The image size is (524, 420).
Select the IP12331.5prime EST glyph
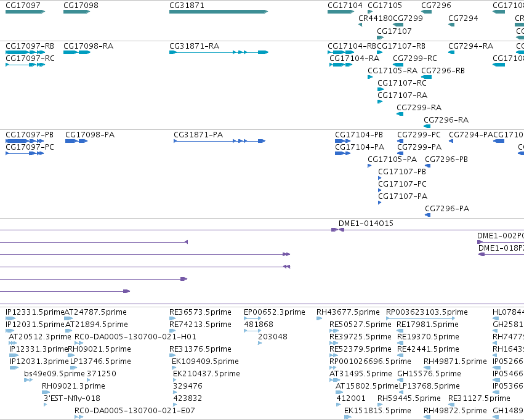10,318
